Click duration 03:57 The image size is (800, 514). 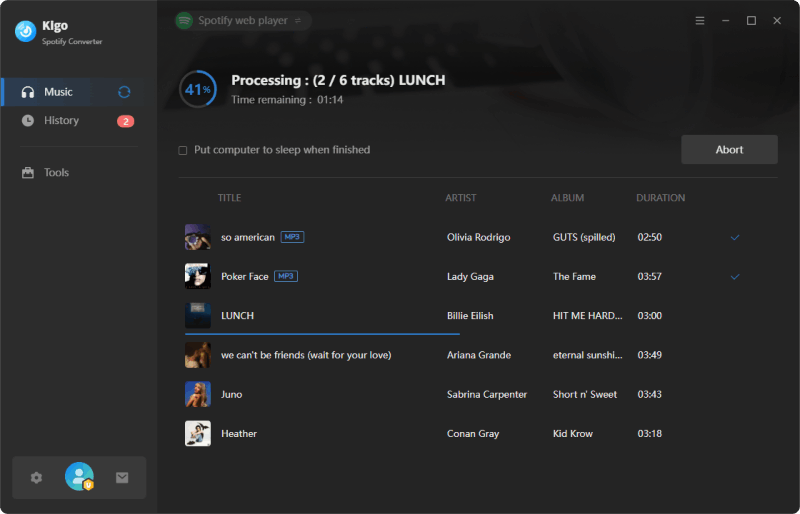click(649, 277)
